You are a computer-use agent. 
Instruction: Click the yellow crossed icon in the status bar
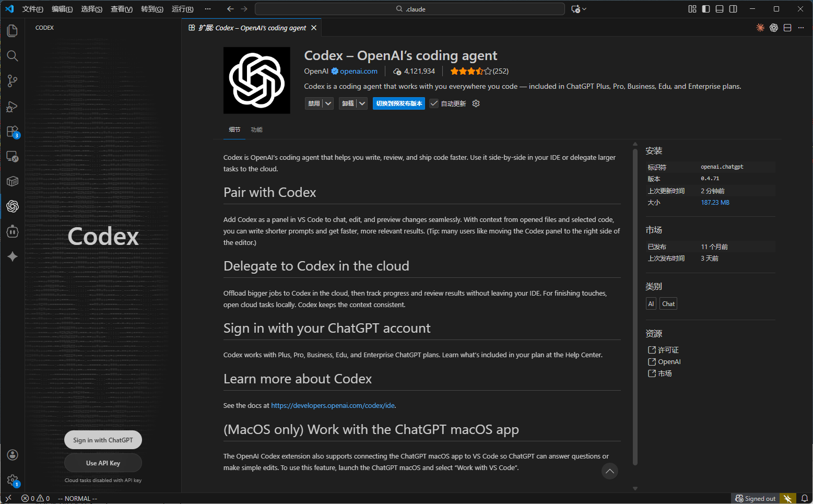(788, 498)
